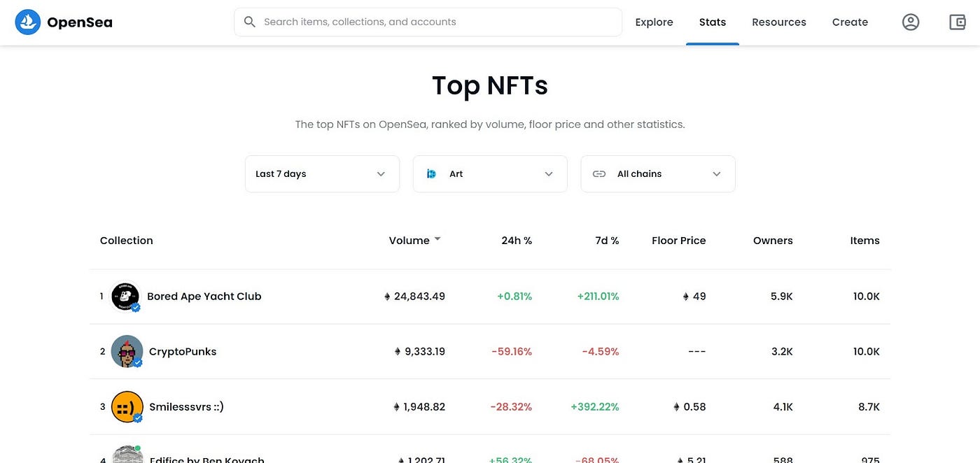This screenshot has height=463, width=980.
Task: Click the Collection column header
Action: click(126, 241)
